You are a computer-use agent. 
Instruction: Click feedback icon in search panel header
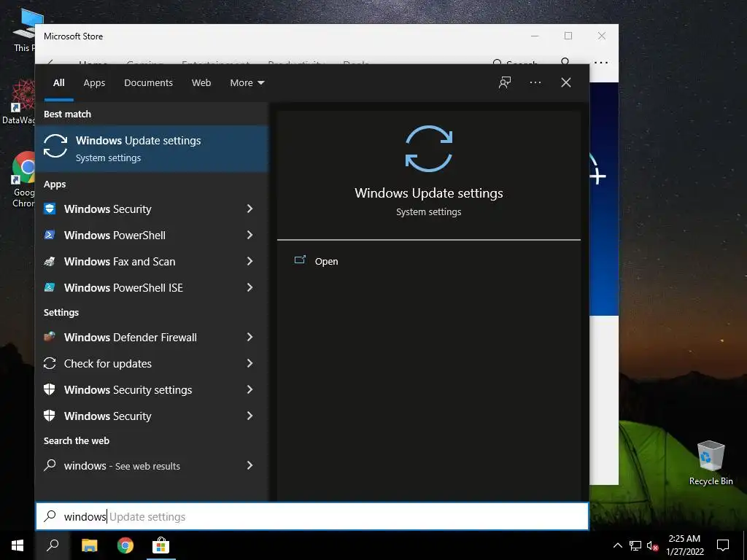click(x=505, y=82)
